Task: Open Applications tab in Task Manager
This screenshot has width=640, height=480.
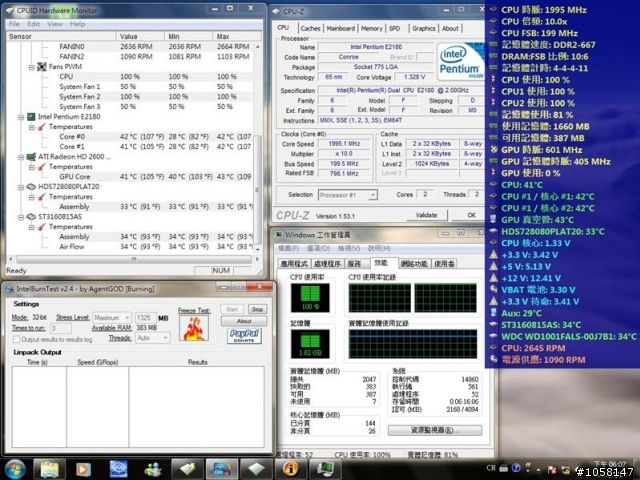Action: [294, 264]
